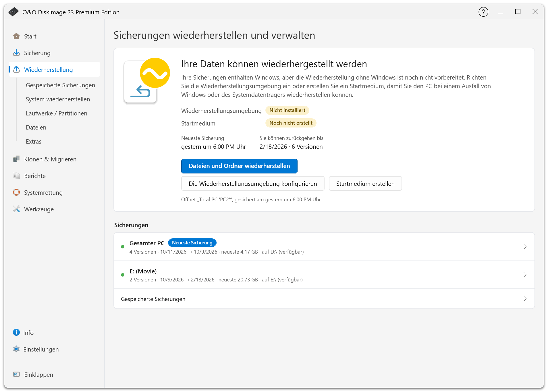Click the Werkzeuge tools icon
Screen dimensions: 548x392
point(16,209)
